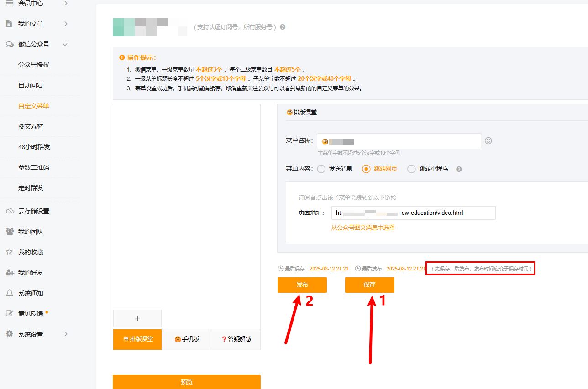Open the 自动回复 menu item
This screenshot has height=389, width=588.
coord(31,85)
